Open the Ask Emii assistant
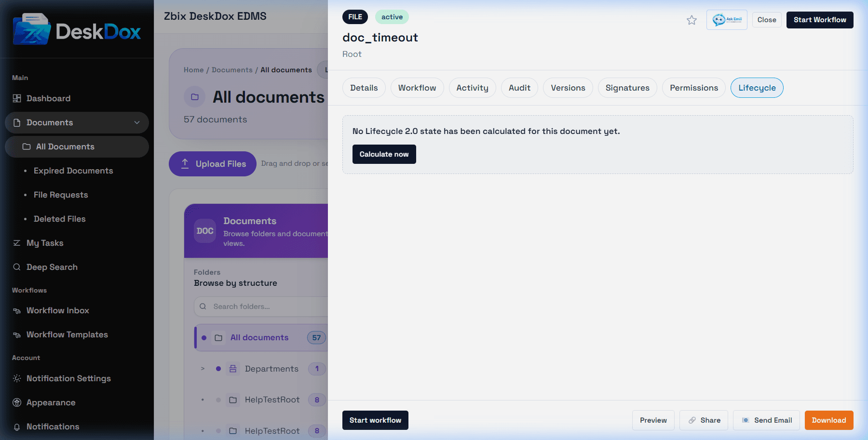 727,20
